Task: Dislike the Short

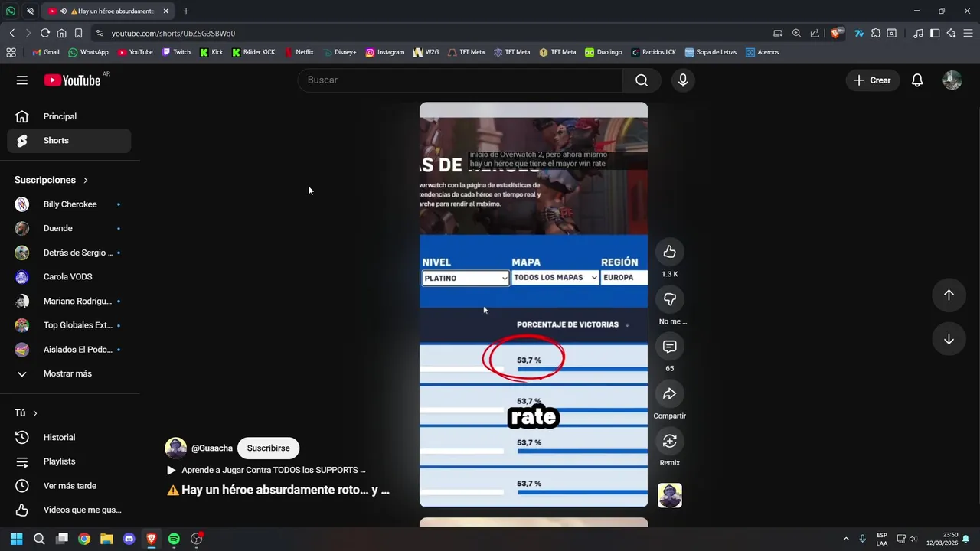Action: (670, 299)
